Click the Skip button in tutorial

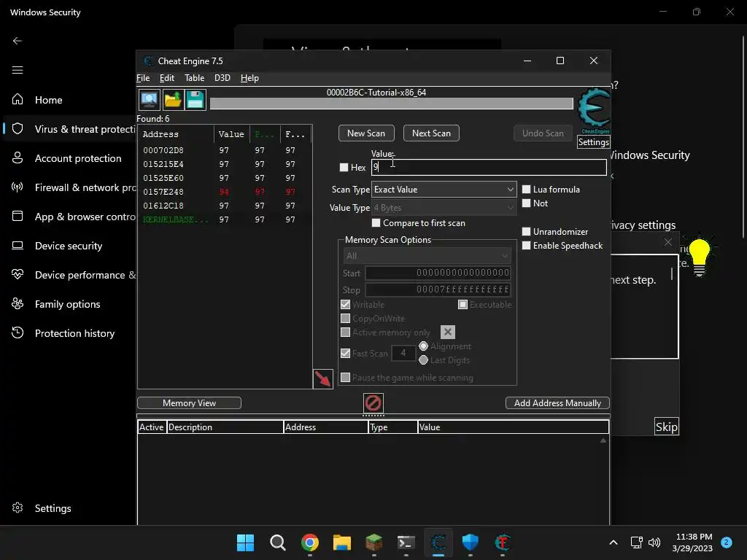click(667, 427)
